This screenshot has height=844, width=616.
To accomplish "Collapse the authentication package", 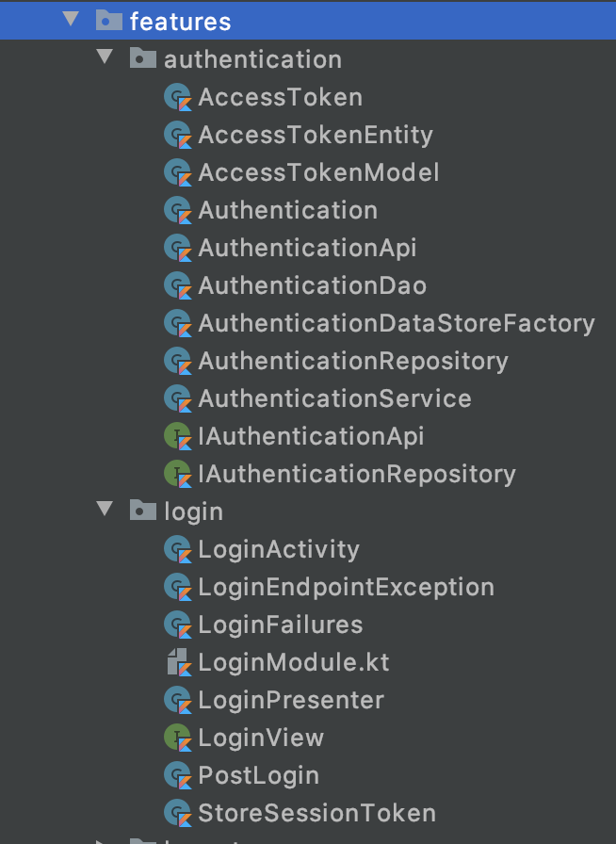I will [106, 58].
